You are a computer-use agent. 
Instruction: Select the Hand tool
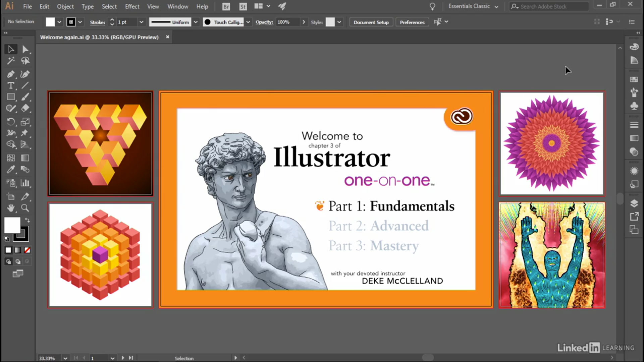pos(11,208)
